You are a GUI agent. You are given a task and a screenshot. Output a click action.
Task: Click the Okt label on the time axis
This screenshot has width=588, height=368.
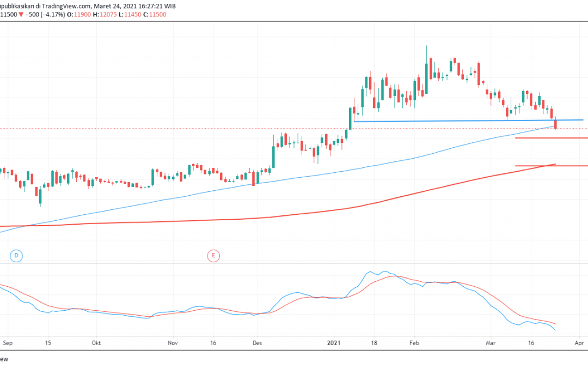[95, 343]
